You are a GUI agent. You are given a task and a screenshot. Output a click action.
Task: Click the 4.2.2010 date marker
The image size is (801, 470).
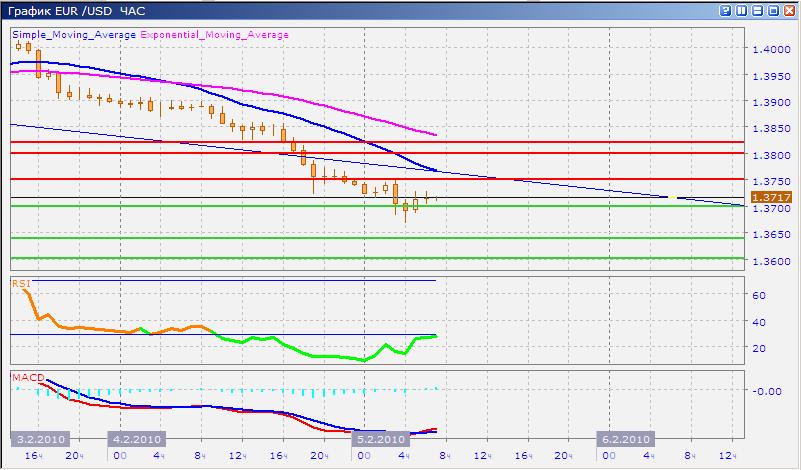click(x=137, y=439)
